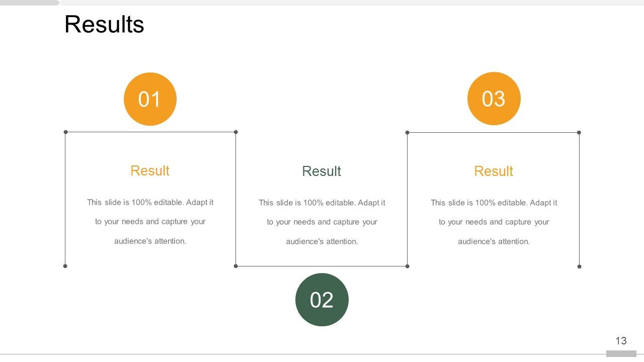Click the "Results" slide title
The image size is (644, 362).
[104, 25]
